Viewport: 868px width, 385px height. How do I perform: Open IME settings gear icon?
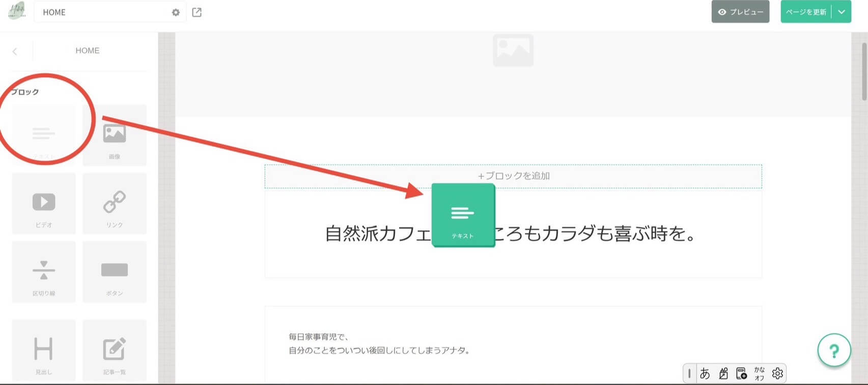click(777, 373)
